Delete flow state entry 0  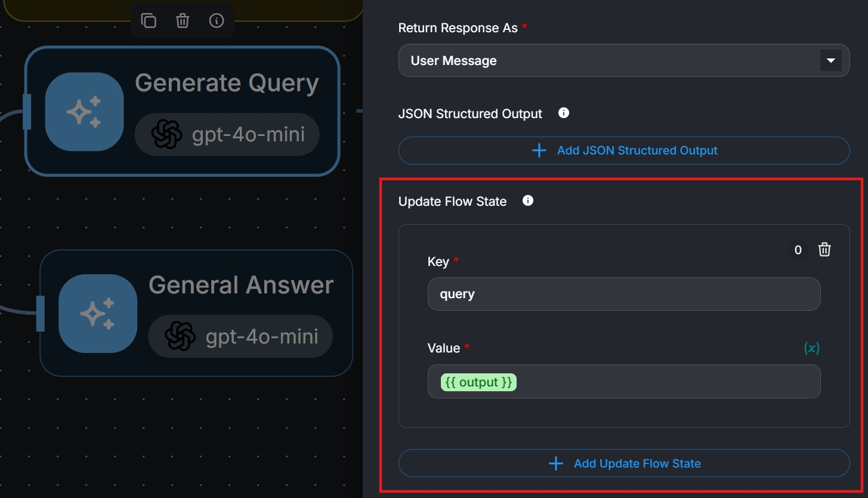point(824,249)
